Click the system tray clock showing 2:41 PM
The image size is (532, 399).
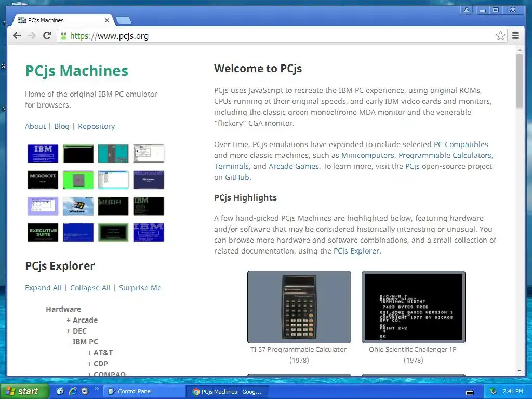(513, 391)
